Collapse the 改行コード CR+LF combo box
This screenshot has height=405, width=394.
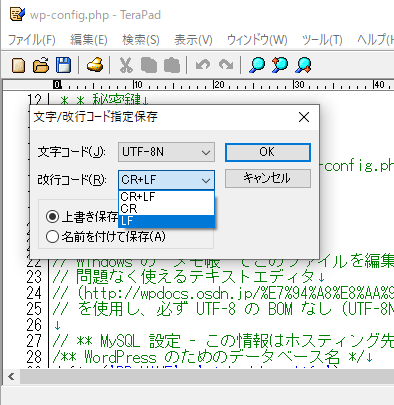coord(166,180)
